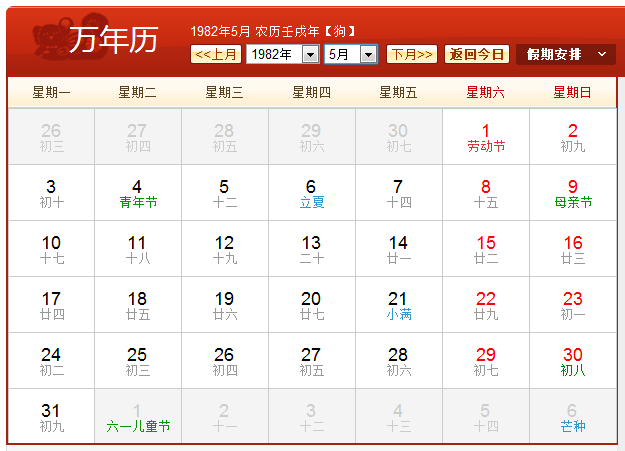The width and height of the screenshot is (625, 451).
Task: Select May 6 立夏 cell
Action: 312,193
